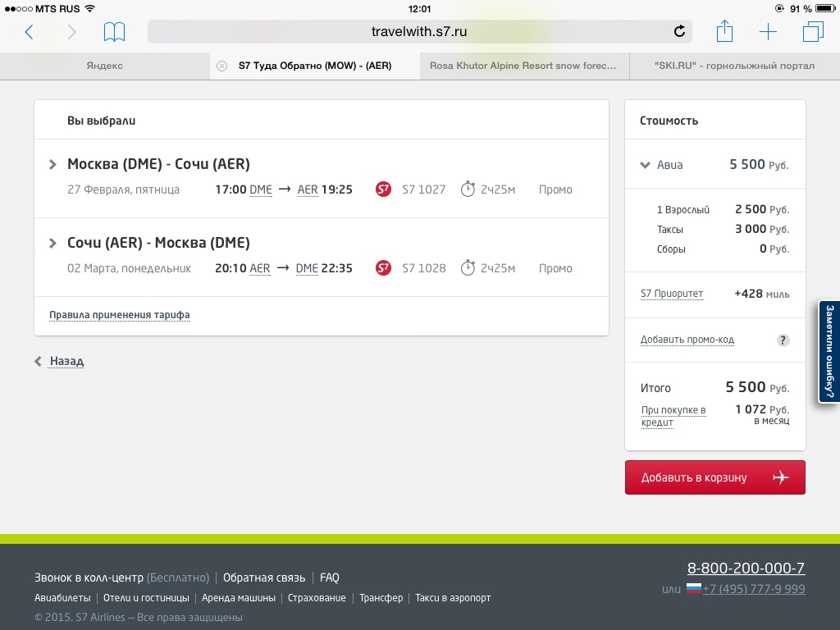Viewport: 840px width, 630px height.
Task: Select the S7 Туда Обратно (MOW) - (AER) tab
Action: point(315,66)
